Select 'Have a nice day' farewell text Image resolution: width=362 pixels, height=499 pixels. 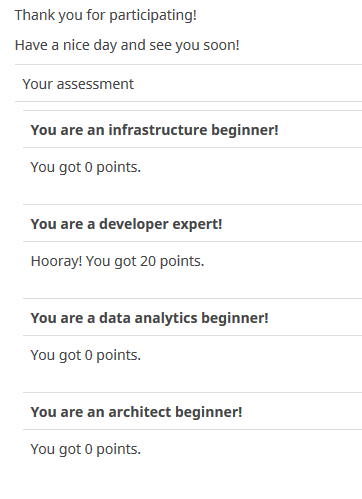[x=127, y=45]
